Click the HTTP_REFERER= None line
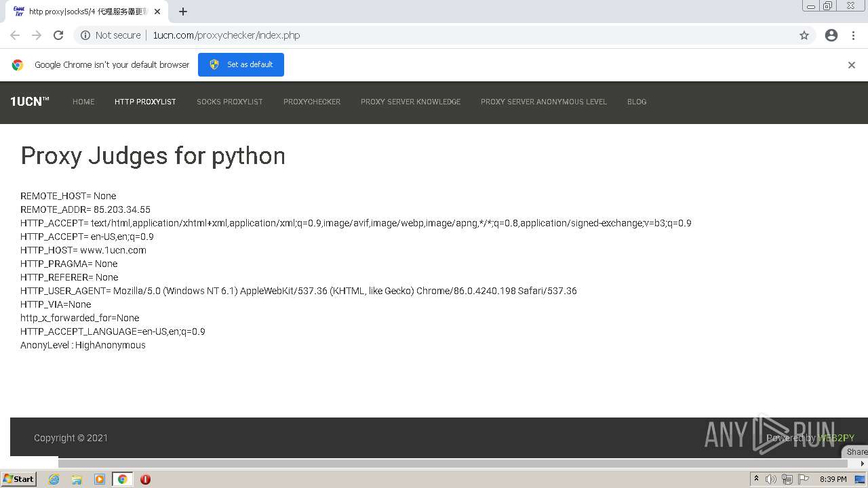Viewport: 868px width, 488px height. click(69, 277)
